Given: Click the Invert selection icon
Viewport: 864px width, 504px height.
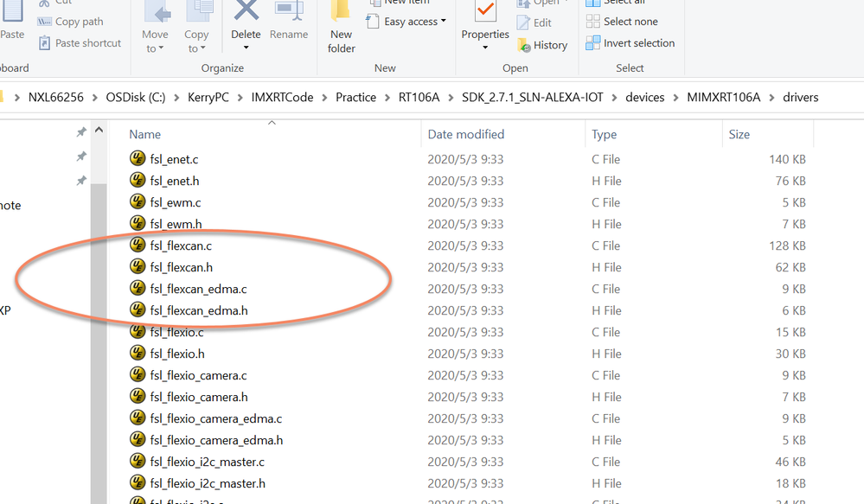Looking at the screenshot, I should (x=593, y=43).
